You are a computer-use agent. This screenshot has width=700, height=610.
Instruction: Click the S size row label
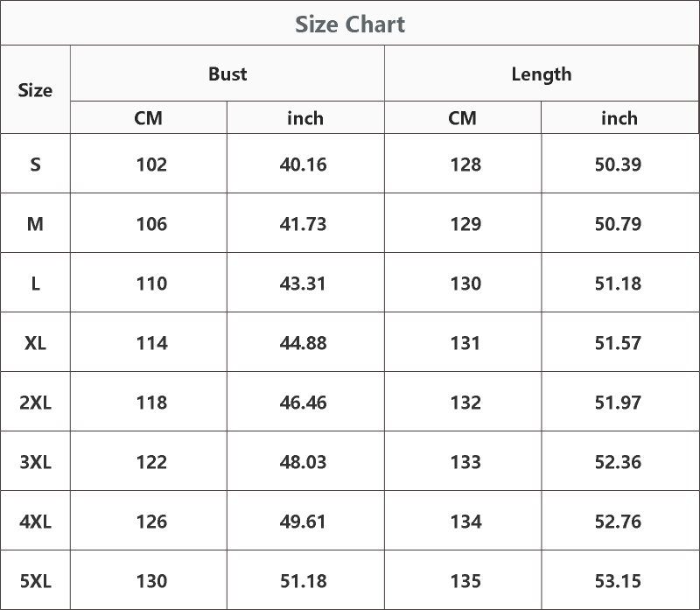pos(35,165)
